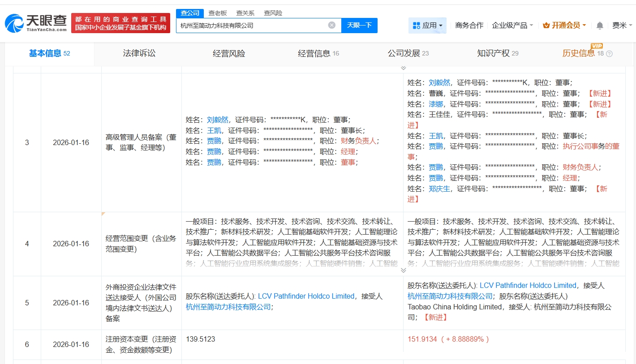Click the 郑庆生 name link
This screenshot has width=636, height=364.
click(439, 188)
